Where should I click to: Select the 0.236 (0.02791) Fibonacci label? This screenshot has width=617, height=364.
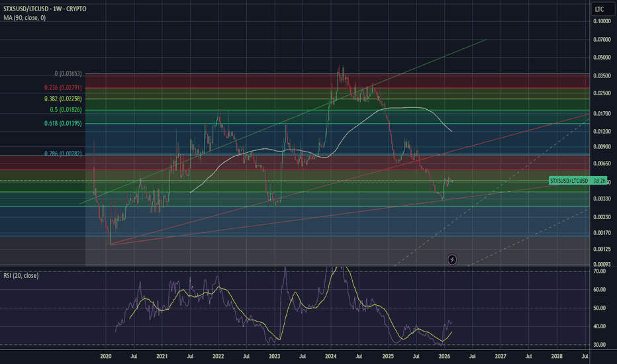(x=63, y=88)
